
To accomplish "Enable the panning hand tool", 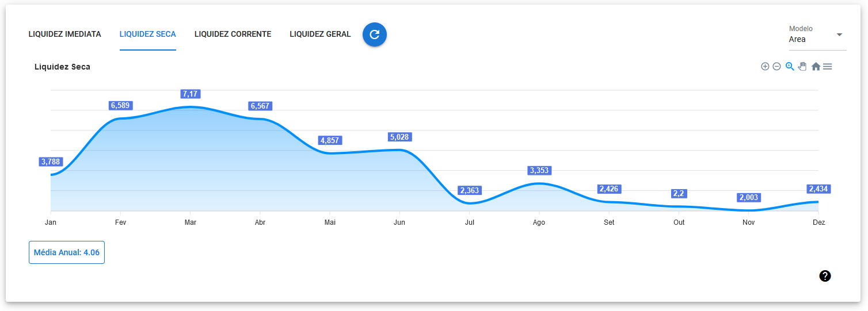I will [x=802, y=67].
